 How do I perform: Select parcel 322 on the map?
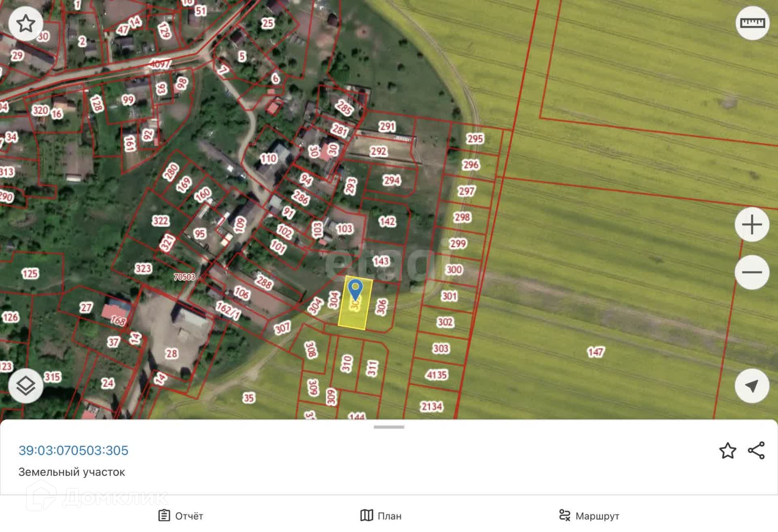pyautogui.click(x=160, y=221)
